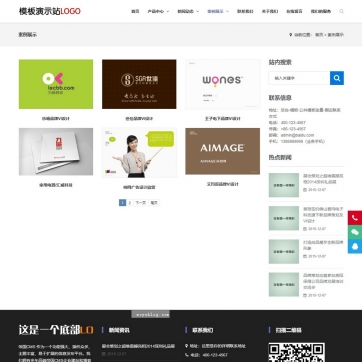Image resolution: width=362 pixels, height=362 pixels.
Task: Click the 400-123-4567 phone number in sidebar
Action: [x=293, y=123]
